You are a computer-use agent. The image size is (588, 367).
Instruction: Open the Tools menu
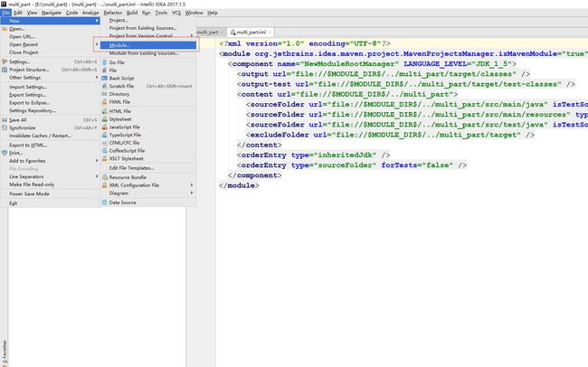click(x=161, y=13)
